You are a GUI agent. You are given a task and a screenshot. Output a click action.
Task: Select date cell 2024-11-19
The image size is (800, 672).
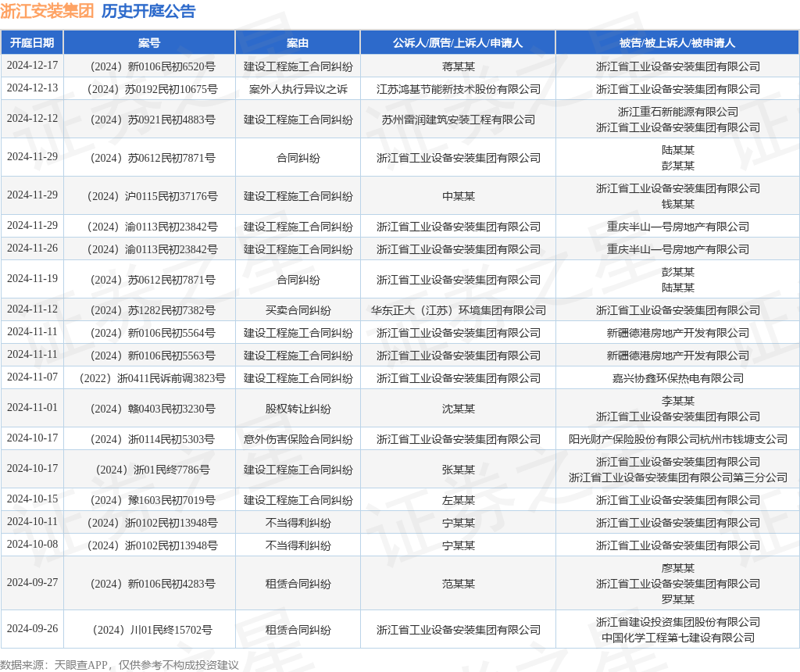pos(32,279)
